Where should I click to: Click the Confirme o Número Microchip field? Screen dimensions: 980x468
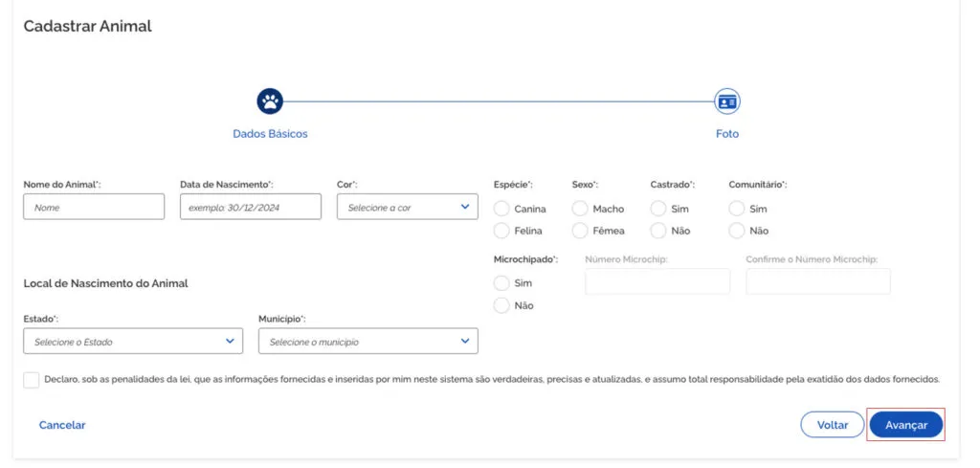click(x=818, y=281)
